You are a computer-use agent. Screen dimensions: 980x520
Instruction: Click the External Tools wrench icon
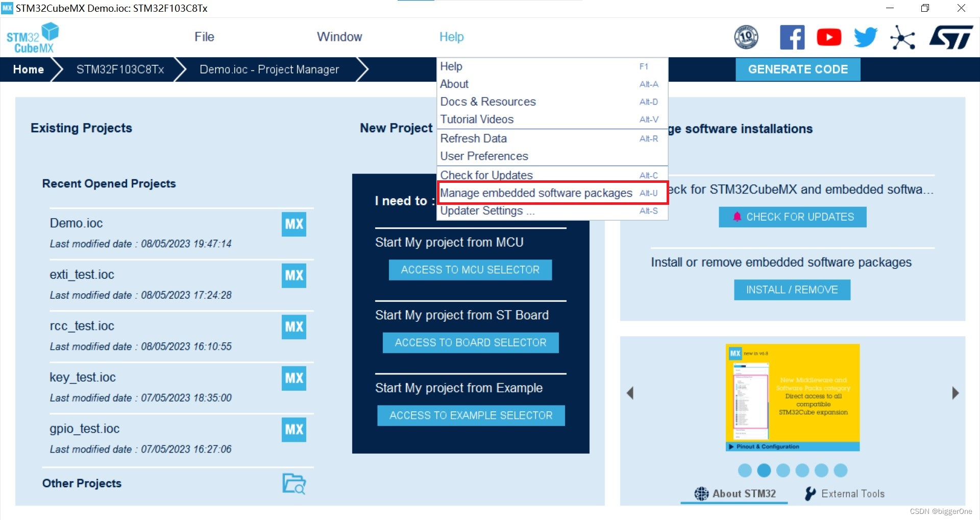click(x=810, y=493)
